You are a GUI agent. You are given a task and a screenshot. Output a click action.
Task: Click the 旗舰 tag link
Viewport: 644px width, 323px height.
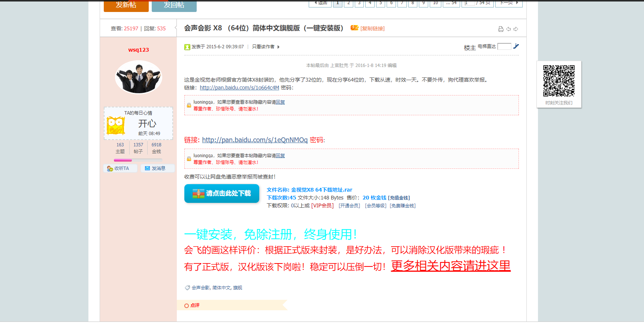(238, 288)
